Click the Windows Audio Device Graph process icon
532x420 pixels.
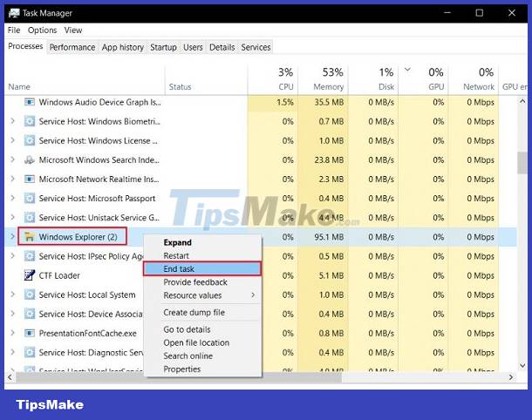30,102
